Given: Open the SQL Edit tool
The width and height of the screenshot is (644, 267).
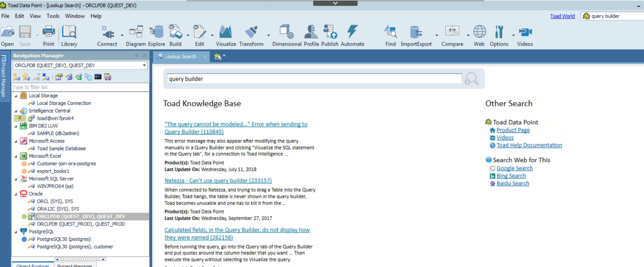Looking at the screenshot, I should tap(199, 32).
